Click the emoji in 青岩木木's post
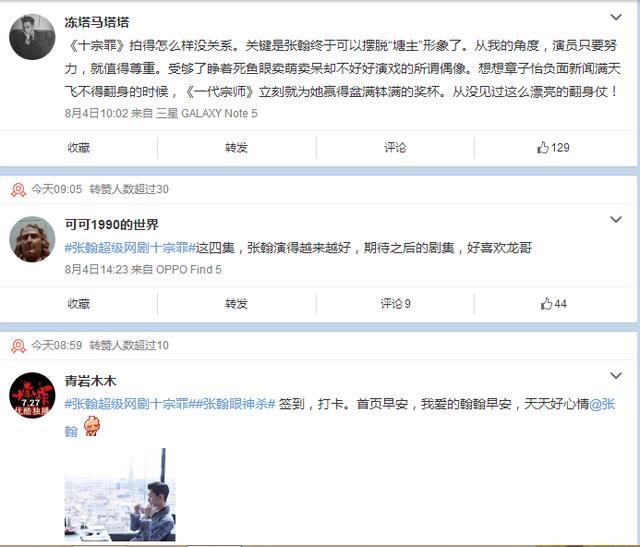 (x=91, y=426)
